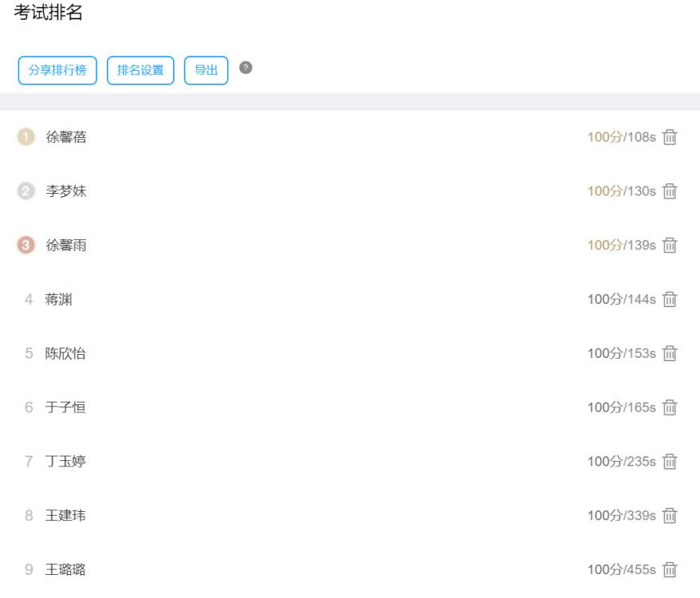Click the bronze third-place medal badge
The width and height of the screenshot is (700, 598).
(x=26, y=246)
